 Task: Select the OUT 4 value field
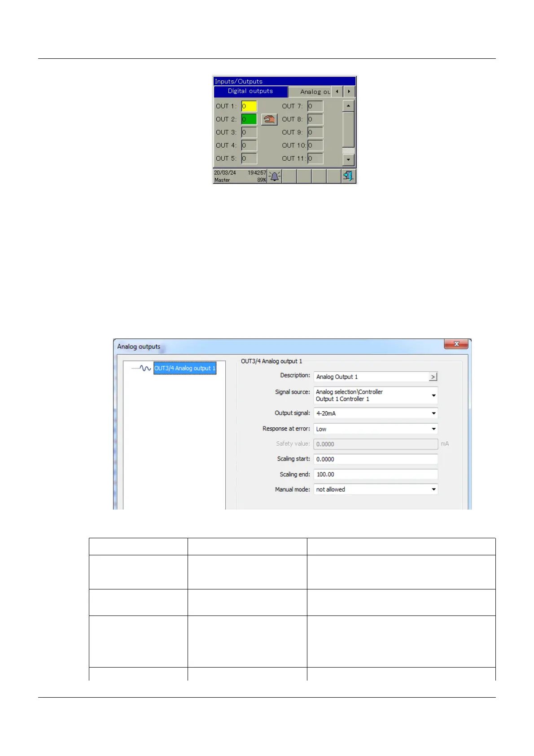(x=249, y=145)
